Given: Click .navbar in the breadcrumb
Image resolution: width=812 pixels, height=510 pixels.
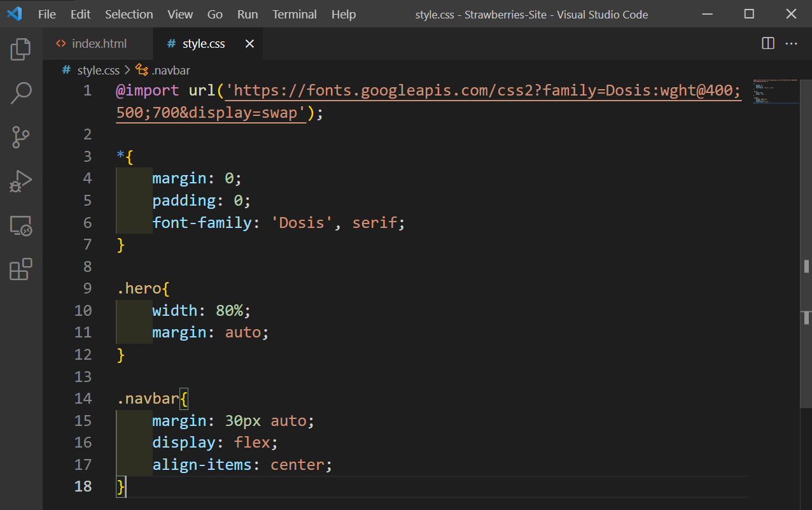Looking at the screenshot, I should (x=171, y=71).
